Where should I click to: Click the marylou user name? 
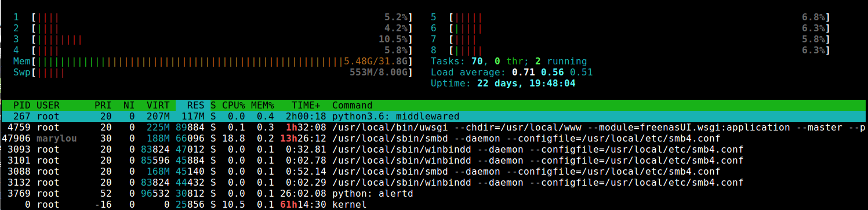(56, 138)
